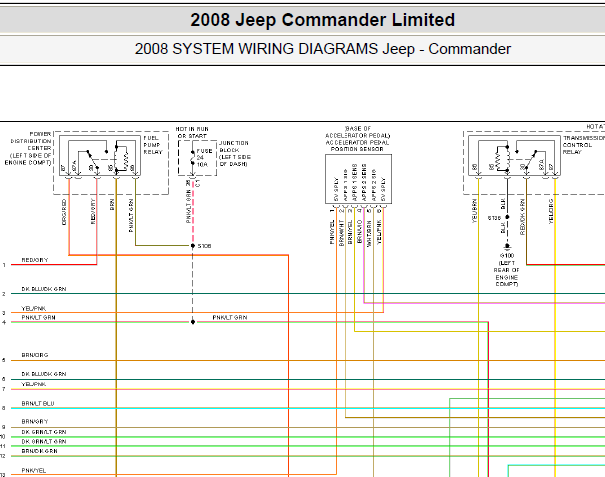The height and width of the screenshot is (477, 605).
Task: Click "DK GRN/LT GRN" label on row 10
Action: point(44,432)
